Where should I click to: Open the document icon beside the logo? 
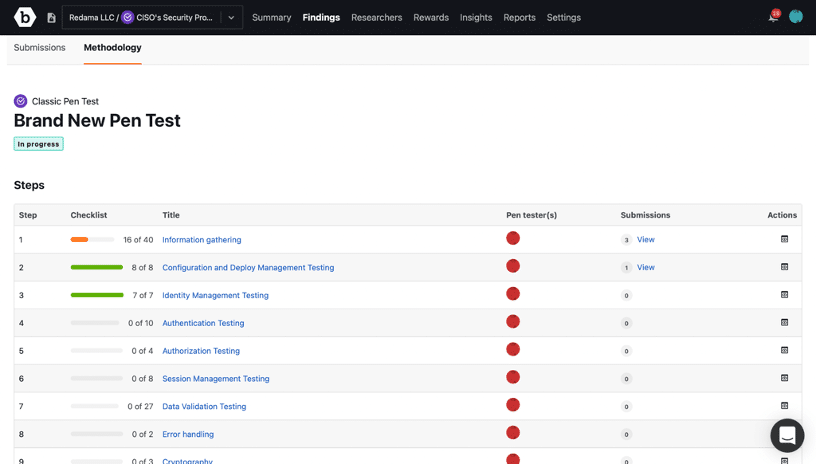click(x=51, y=18)
